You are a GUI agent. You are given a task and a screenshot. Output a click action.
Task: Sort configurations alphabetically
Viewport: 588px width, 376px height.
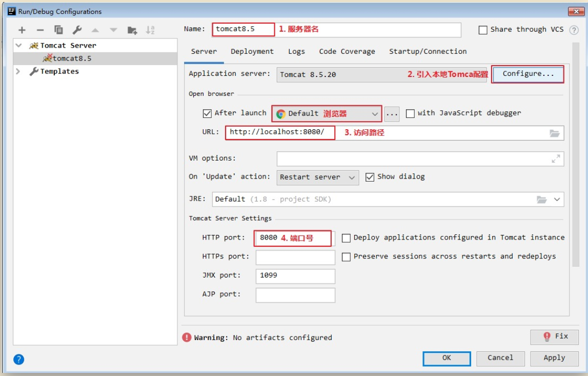[x=150, y=30]
